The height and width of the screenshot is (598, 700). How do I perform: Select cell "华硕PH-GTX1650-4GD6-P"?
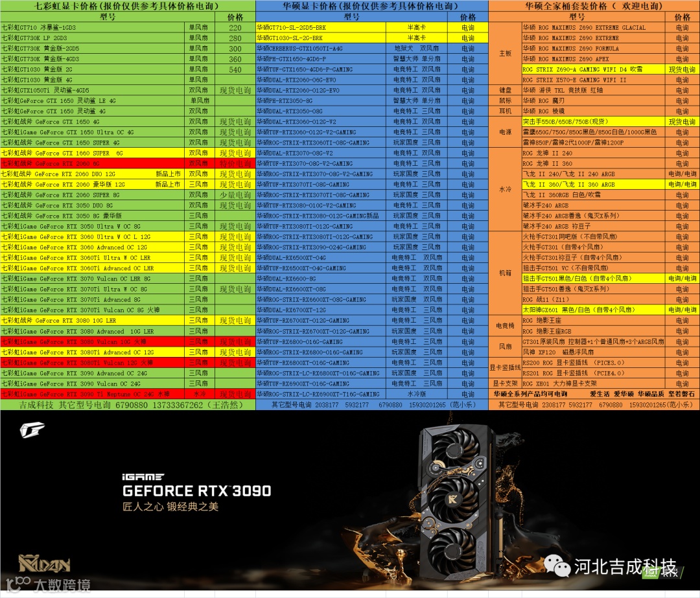pyautogui.click(x=321, y=59)
